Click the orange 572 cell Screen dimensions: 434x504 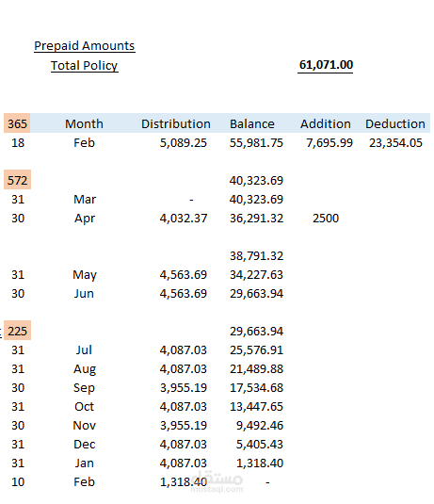[17, 180]
